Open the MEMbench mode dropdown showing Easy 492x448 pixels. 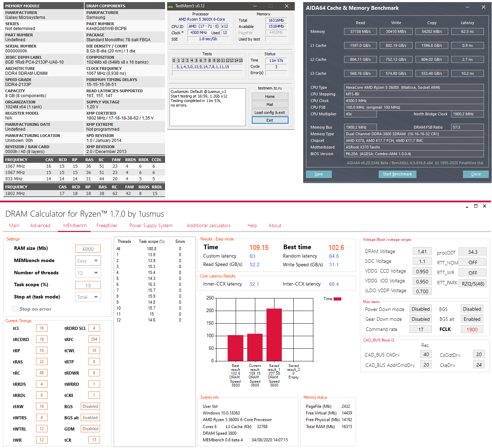click(88, 261)
